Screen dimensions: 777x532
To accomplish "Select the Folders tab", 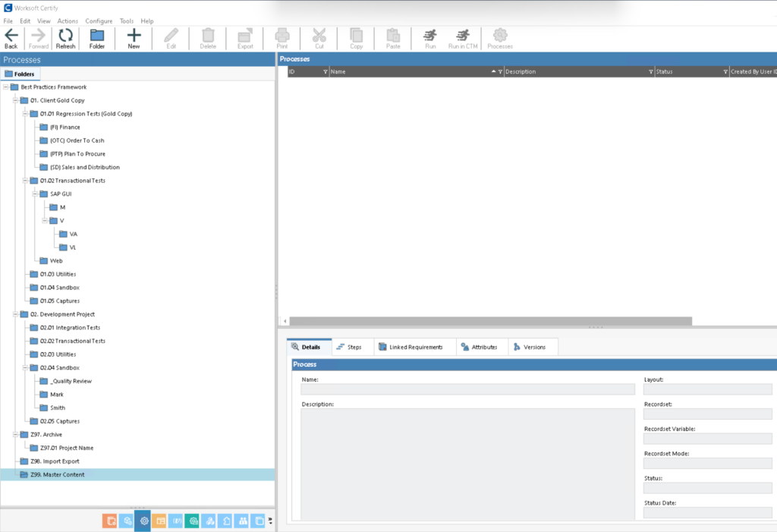I will point(20,74).
